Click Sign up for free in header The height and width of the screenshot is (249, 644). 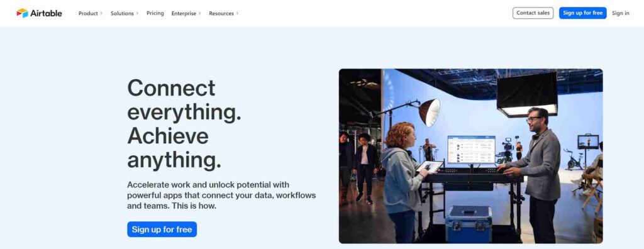pyautogui.click(x=582, y=13)
